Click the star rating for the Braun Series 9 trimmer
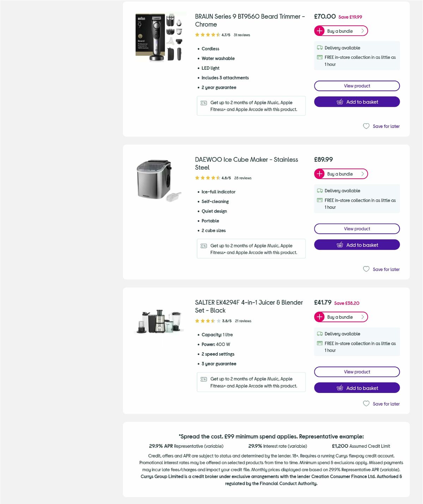 207,35
